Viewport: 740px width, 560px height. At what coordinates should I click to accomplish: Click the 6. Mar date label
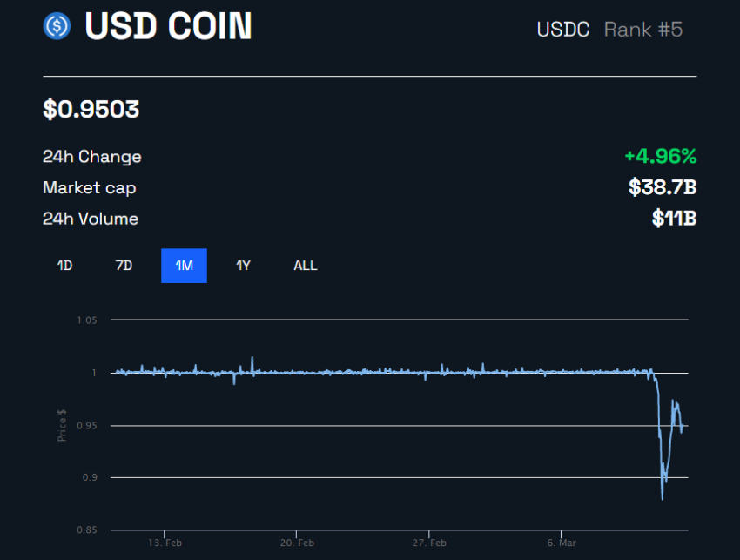click(x=562, y=543)
